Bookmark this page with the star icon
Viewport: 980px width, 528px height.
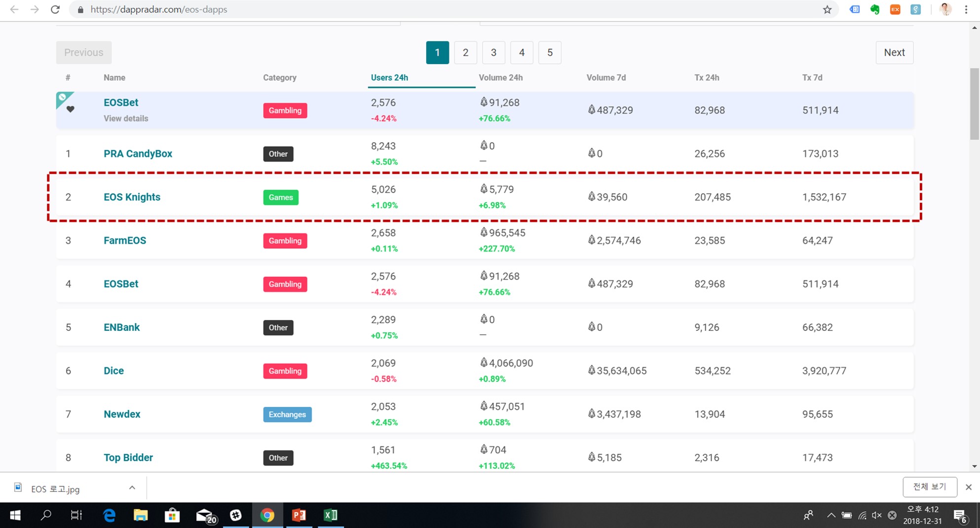click(x=827, y=9)
